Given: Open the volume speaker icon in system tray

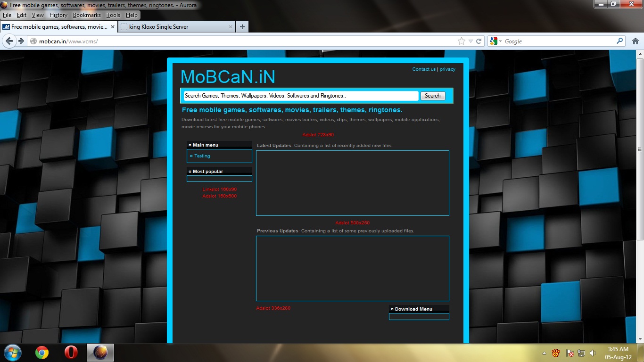Looking at the screenshot, I should pyautogui.click(x=593, y=353).
